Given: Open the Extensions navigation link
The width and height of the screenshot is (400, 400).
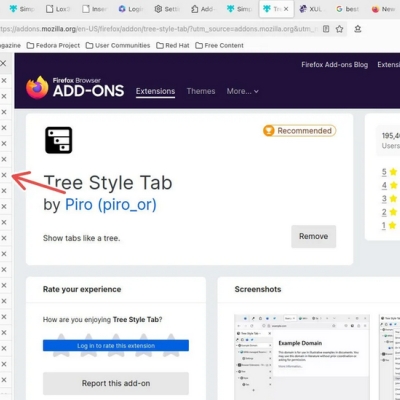Looking at the screenshot, I should tap(155, 91).
